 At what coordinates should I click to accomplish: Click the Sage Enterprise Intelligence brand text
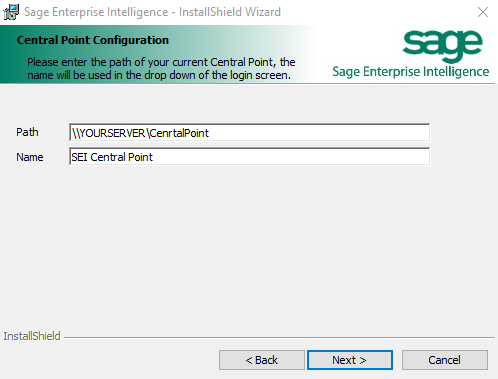[411, 72]
